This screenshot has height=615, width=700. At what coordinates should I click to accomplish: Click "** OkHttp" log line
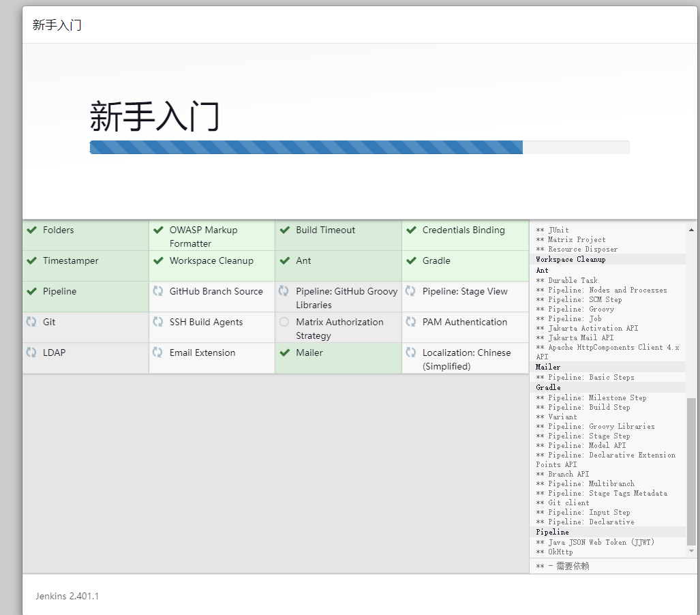554,552
